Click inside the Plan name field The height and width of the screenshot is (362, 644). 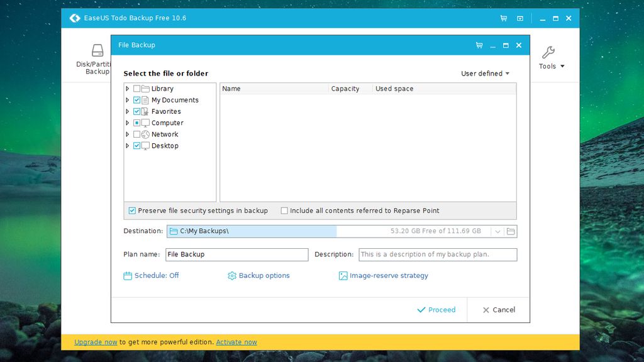click(x=237, y=255)
